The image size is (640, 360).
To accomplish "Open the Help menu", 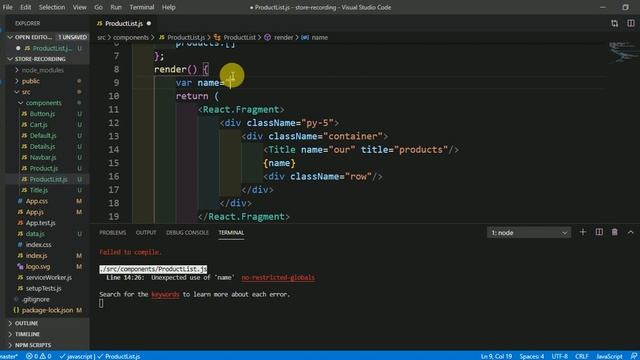I will 169,7.
